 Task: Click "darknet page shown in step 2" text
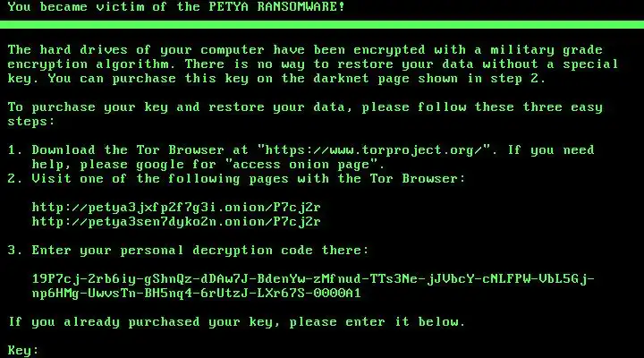click(x=429, y=79)
